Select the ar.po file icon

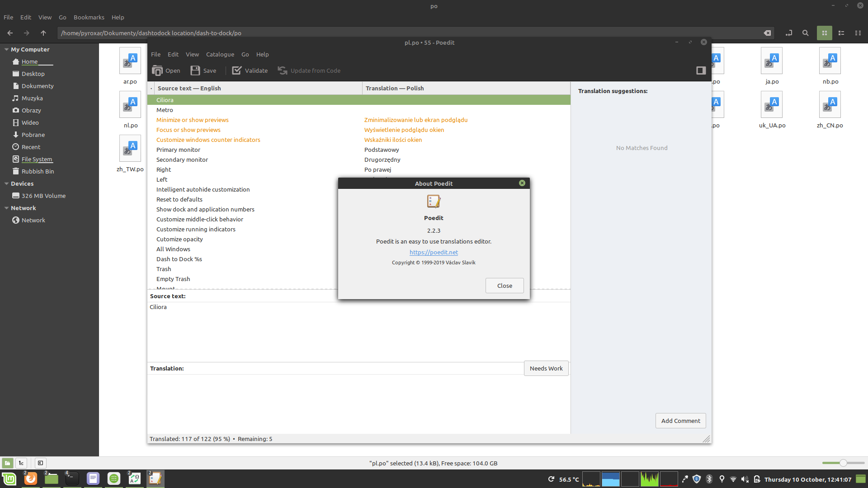[130, 61]
